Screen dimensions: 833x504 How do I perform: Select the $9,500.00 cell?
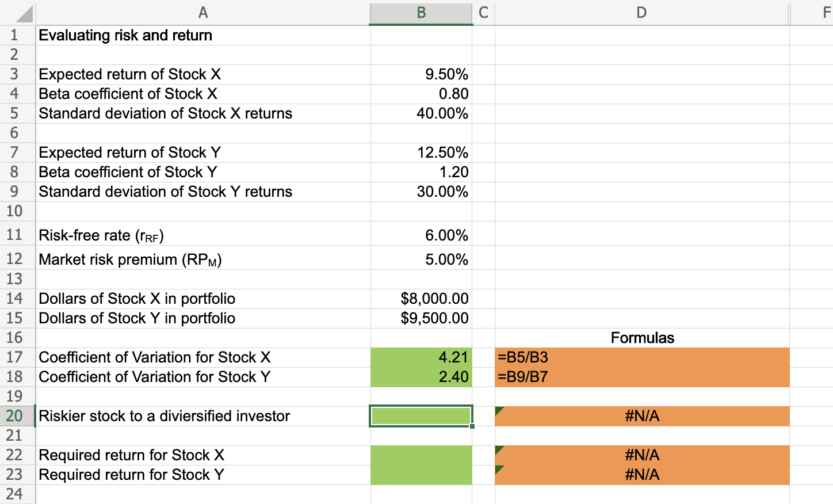click(x=421, y=318)
